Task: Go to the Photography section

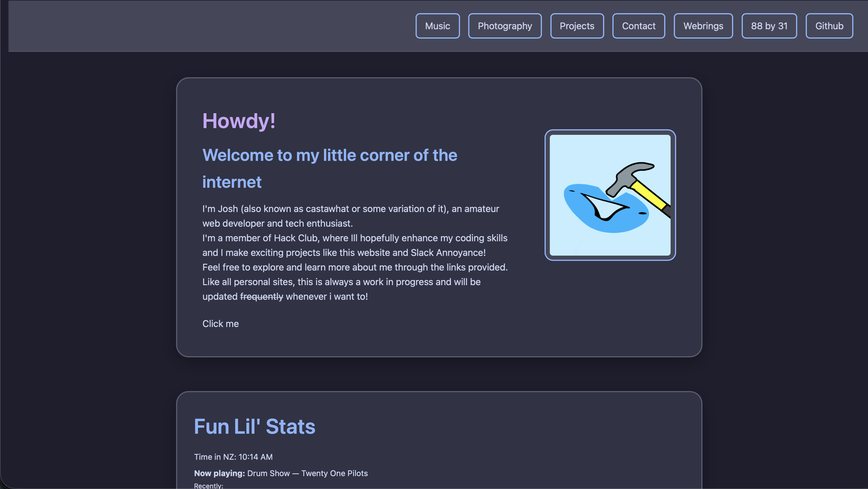Action: click(504, 26)
